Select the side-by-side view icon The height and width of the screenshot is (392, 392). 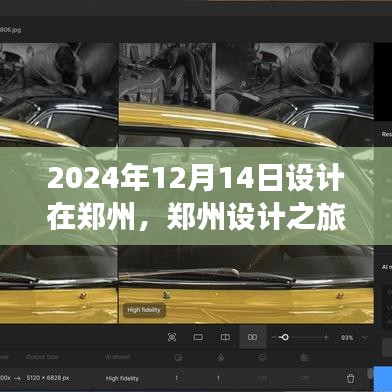pyautogui.click(x=253, y=337)
